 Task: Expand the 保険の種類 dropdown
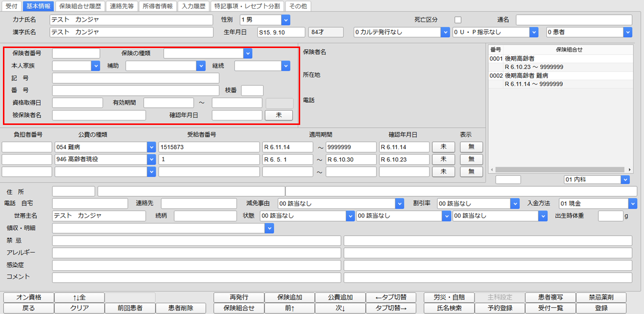tap(248, 53)
